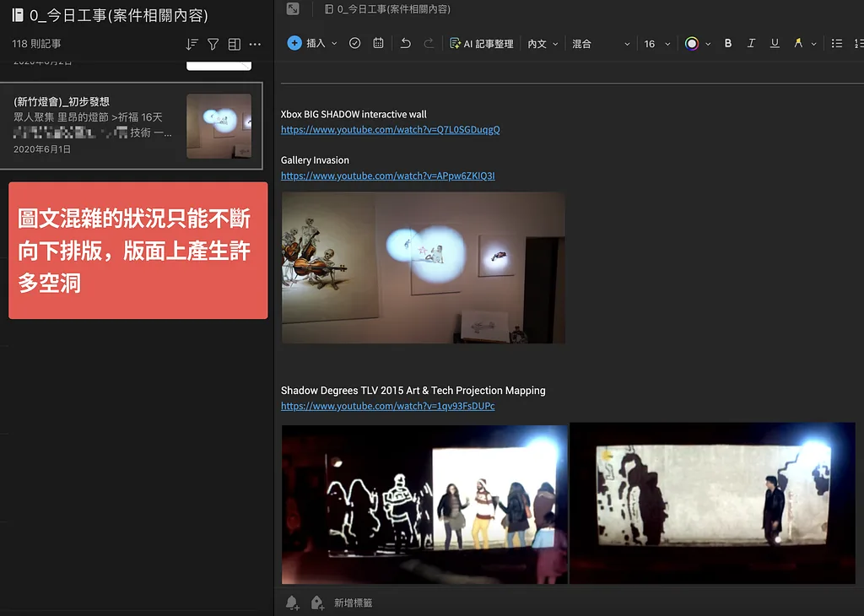Open the filter notes funnel icon
The image size is (864, 616).
(213, 44)
